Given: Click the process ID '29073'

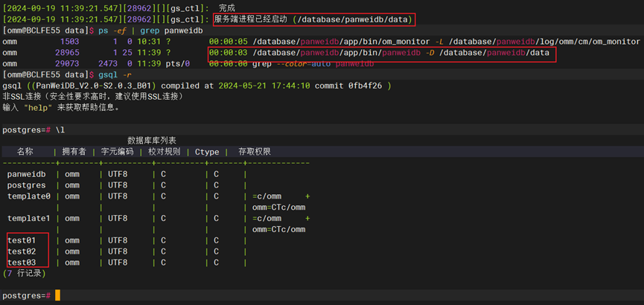Looking at the screenshot, I should pyautogui.click(x=67, y=64).
